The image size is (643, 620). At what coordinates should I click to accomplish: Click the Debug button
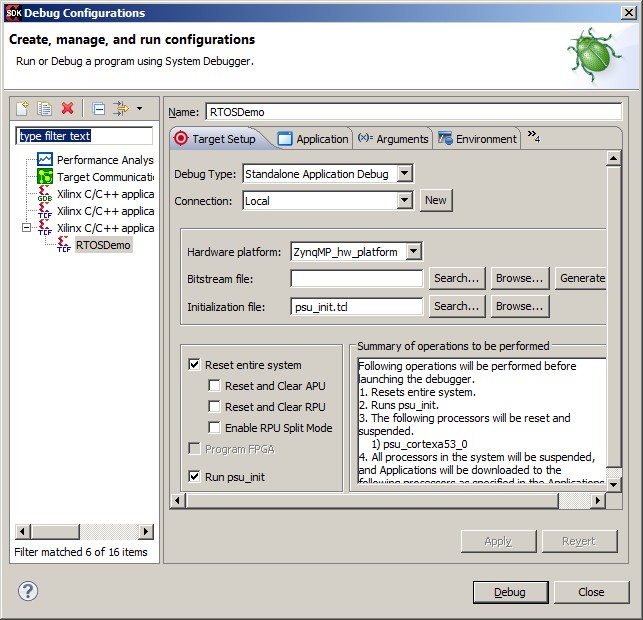(x=510, y=592)
